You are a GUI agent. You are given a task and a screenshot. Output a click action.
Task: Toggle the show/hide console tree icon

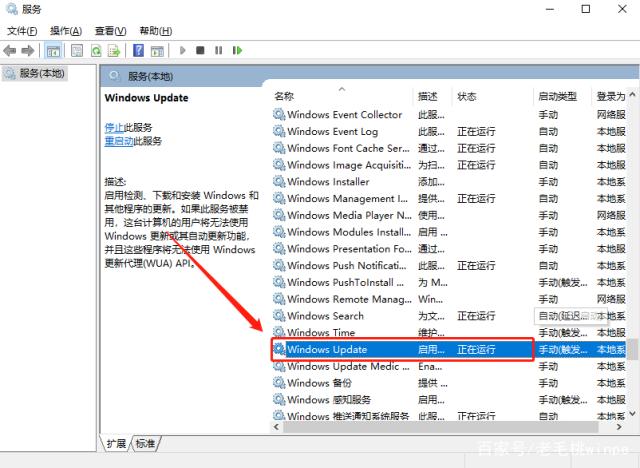53,51
